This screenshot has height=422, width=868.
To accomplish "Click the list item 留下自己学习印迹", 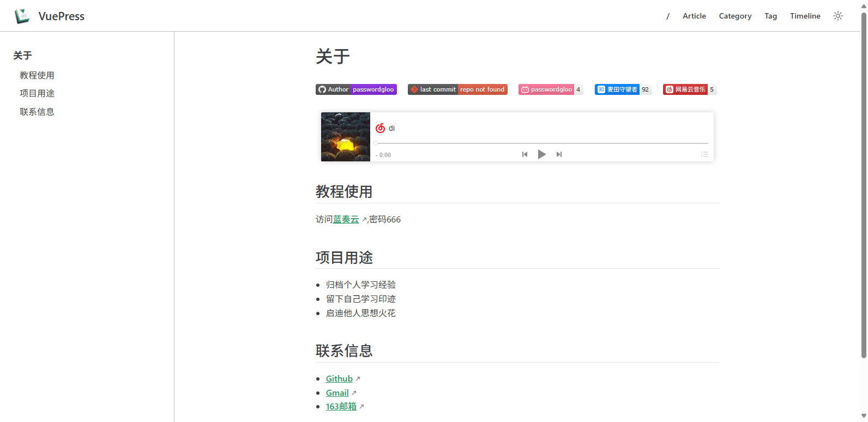I will pos(361,299).
